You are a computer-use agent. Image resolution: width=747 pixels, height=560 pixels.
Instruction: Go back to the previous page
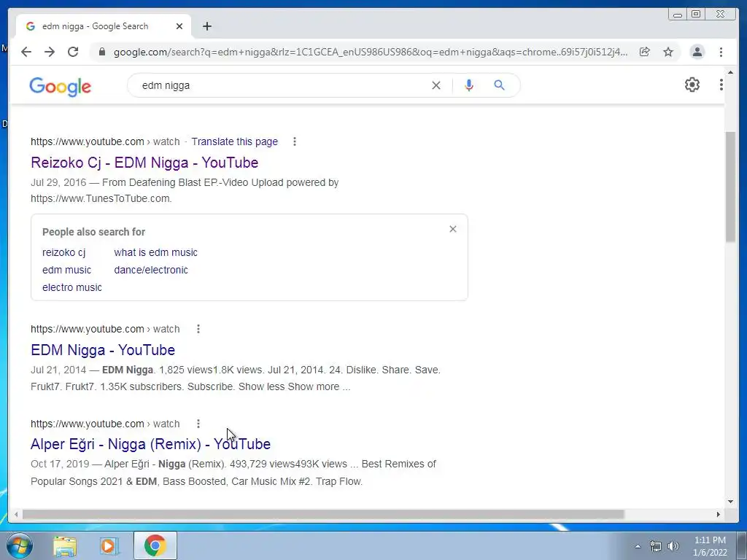tap(26, 52)
